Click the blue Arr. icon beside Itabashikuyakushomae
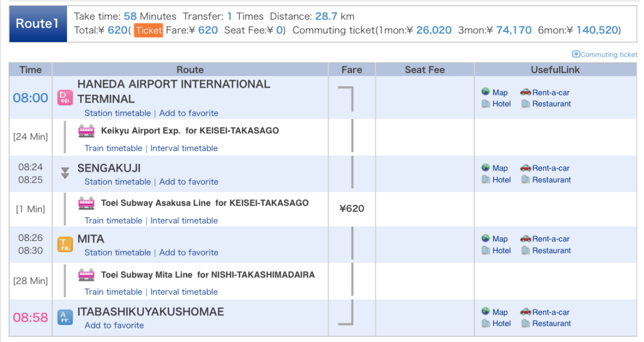 point(65,317)
